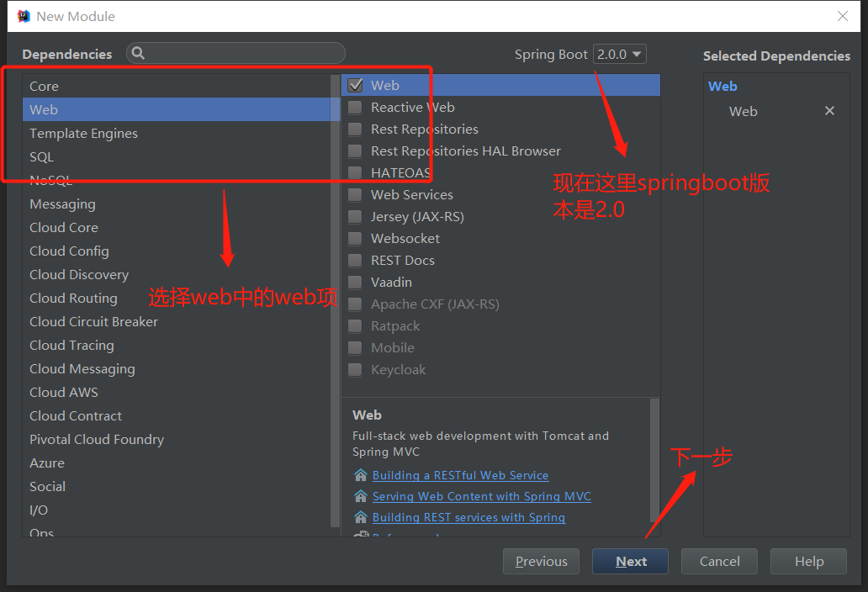Click the description panel scrollbar
This screenshot has width=868, height=592.
(654, 459)
